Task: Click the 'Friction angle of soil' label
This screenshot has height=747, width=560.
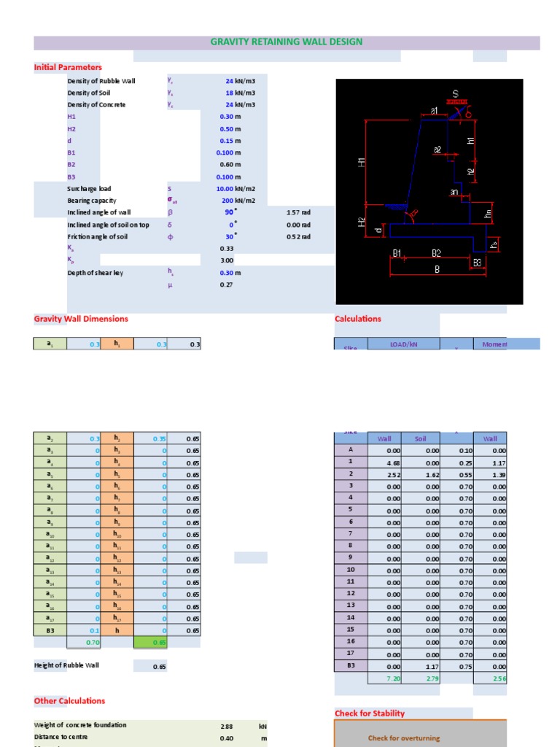Action: click(x=97, y=237)
